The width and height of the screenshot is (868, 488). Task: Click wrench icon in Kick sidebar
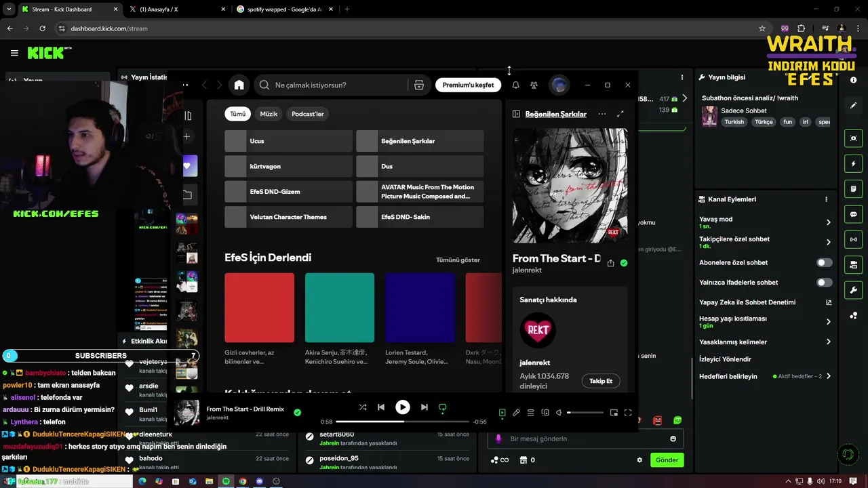(x=853, y=290)
